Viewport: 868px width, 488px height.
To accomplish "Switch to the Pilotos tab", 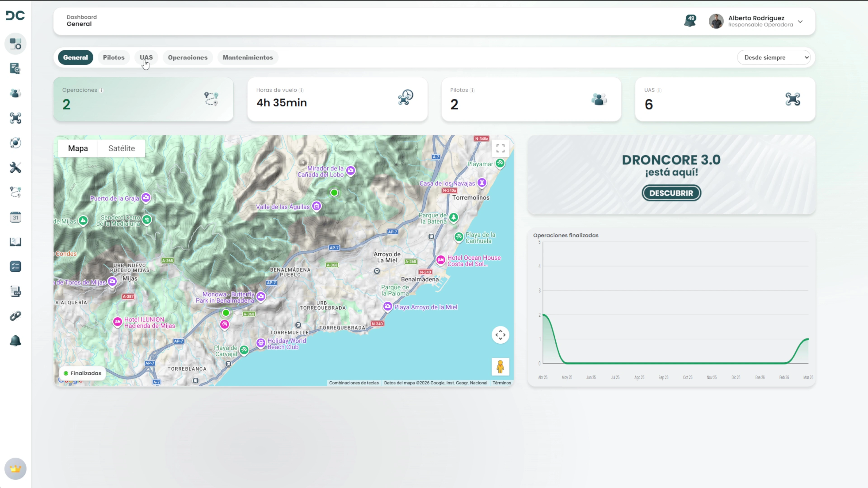I will tap(113, 58).
